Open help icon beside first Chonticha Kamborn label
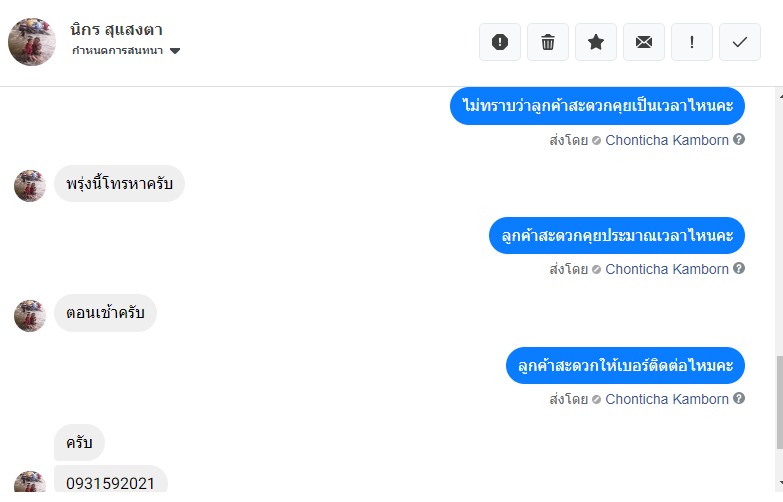This screenshot has height=502, width=783. (739, 139)
